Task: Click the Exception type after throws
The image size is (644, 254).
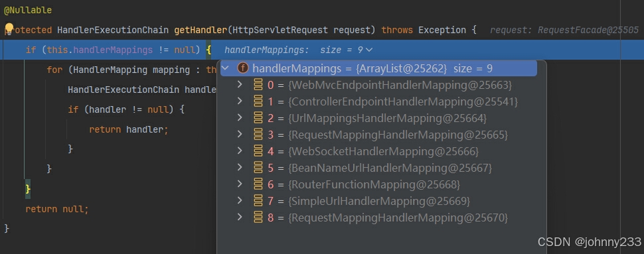Action: (442, 30)
